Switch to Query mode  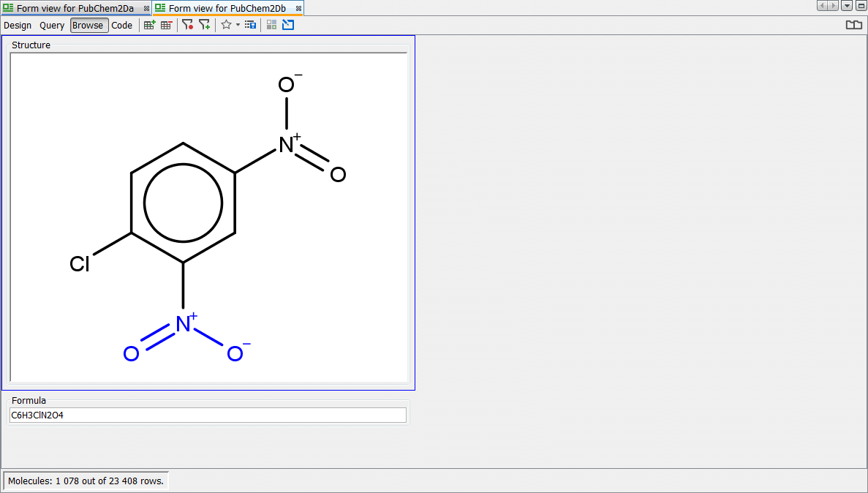pos(52,26)
